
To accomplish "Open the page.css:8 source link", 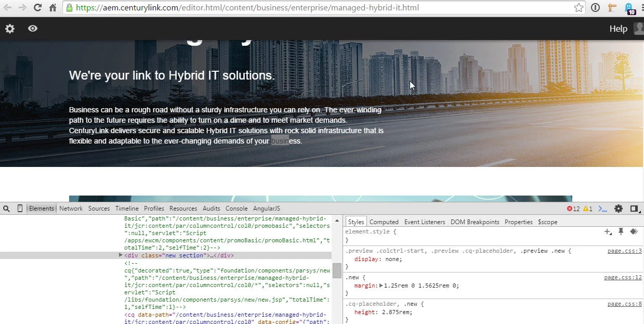I will (x=625, y=304).
